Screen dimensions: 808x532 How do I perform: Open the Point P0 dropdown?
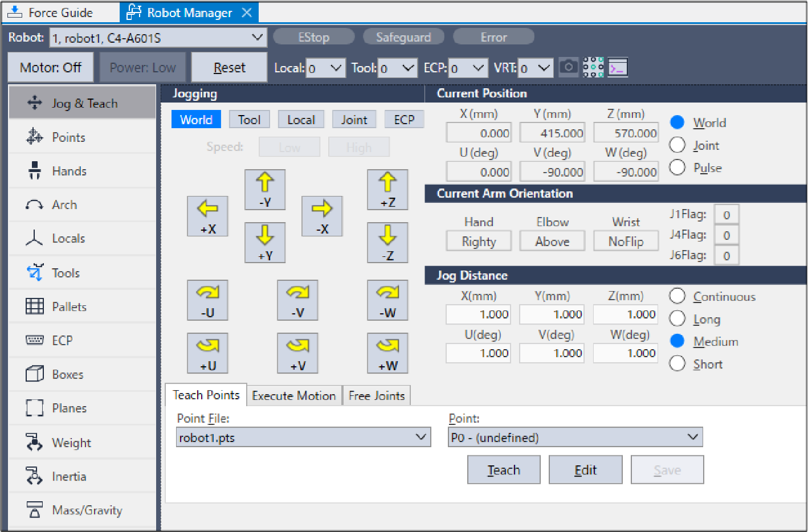click(576, 437)
